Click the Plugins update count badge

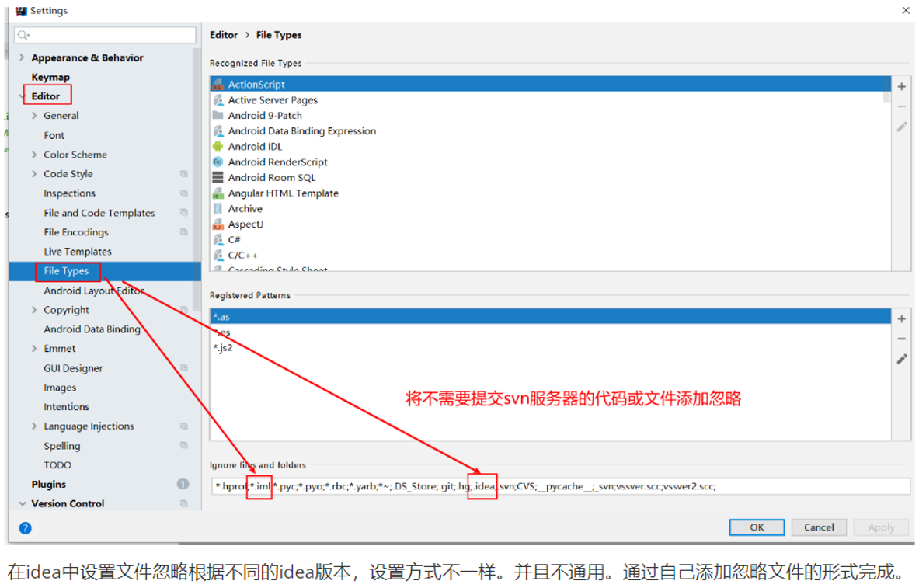183,484
